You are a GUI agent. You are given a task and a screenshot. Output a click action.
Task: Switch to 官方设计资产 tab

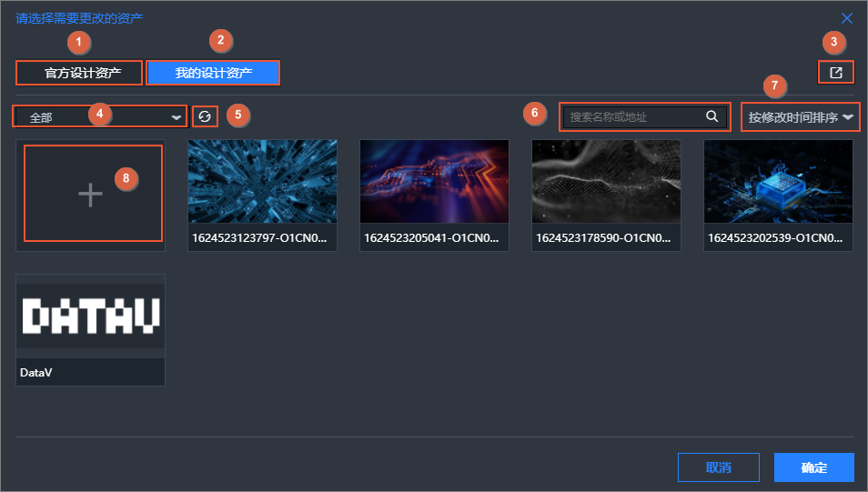[x=79, y=73]
